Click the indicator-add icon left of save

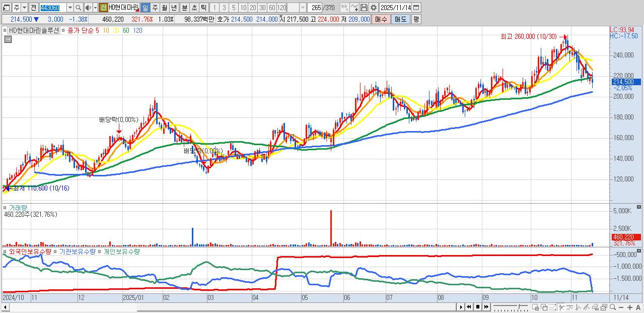click(x=354, y=8)
